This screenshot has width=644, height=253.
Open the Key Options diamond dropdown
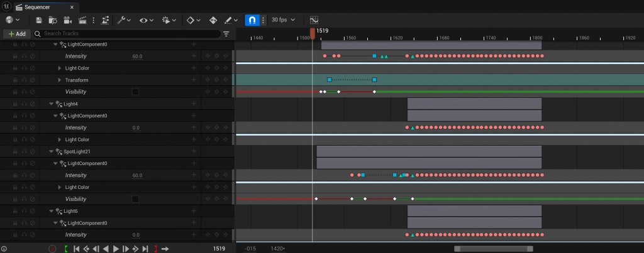[194, 19]
